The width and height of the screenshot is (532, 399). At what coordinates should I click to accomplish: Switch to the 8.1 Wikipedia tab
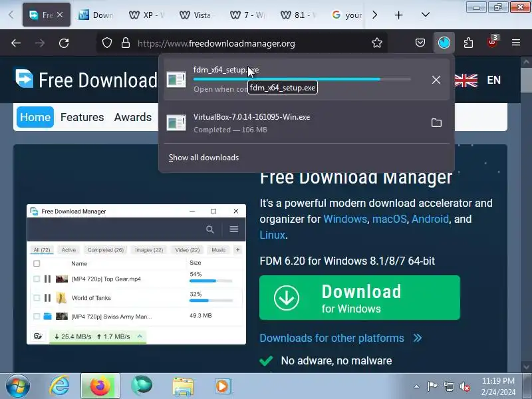(299, 15)
